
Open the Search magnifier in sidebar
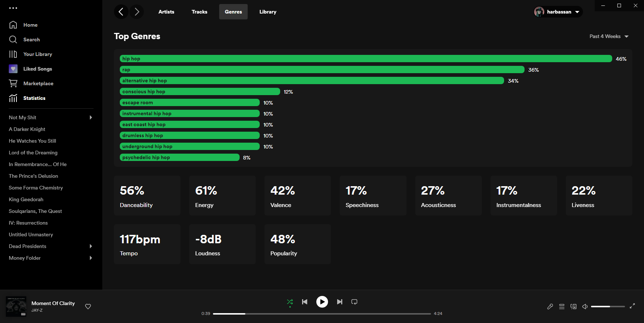13,40
